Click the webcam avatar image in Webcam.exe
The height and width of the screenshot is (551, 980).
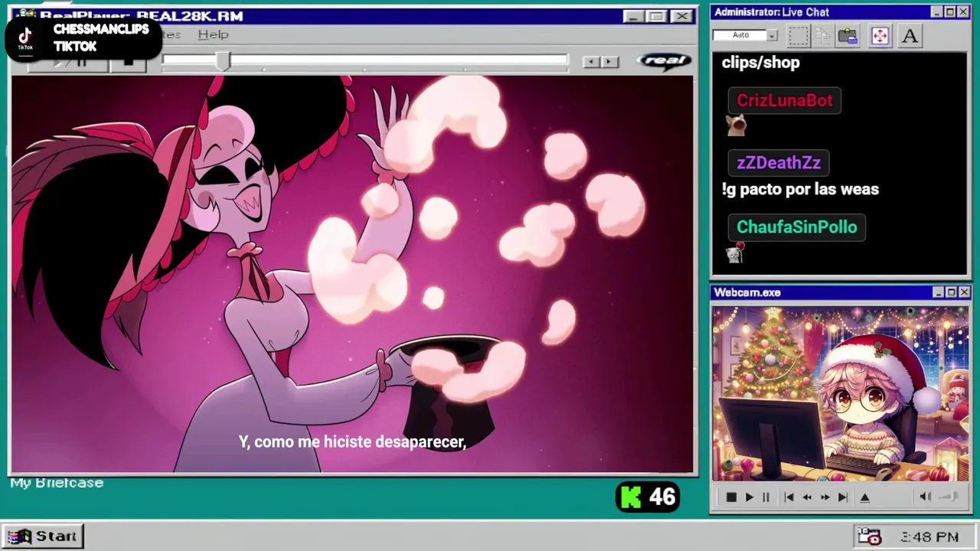coord(840,394)
